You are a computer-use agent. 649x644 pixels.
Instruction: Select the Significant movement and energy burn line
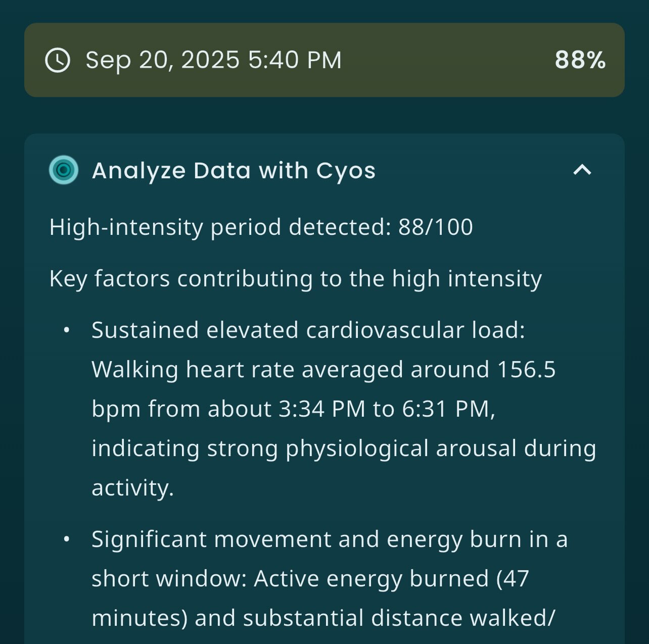tap(329, 539)
